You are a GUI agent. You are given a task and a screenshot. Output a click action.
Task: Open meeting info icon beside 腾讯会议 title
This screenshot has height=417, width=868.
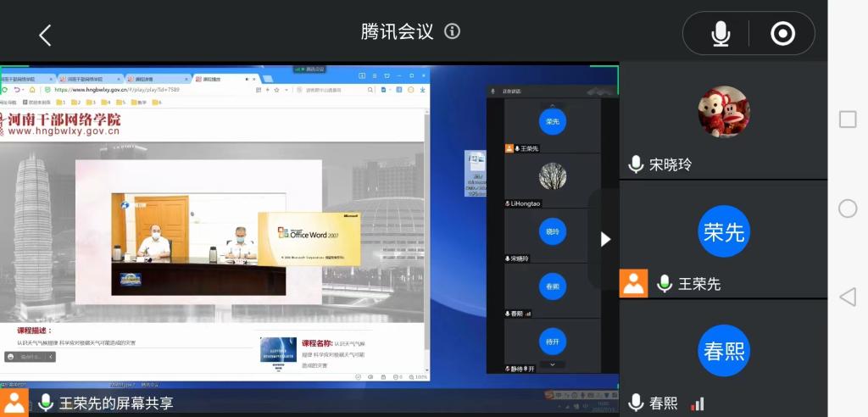pyautogui.click(x=453, y=31)
